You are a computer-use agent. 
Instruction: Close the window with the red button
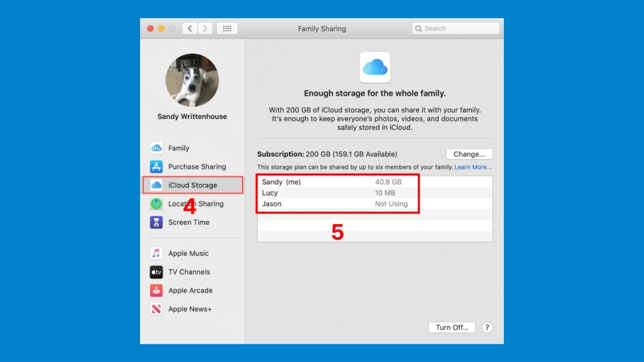150,28
